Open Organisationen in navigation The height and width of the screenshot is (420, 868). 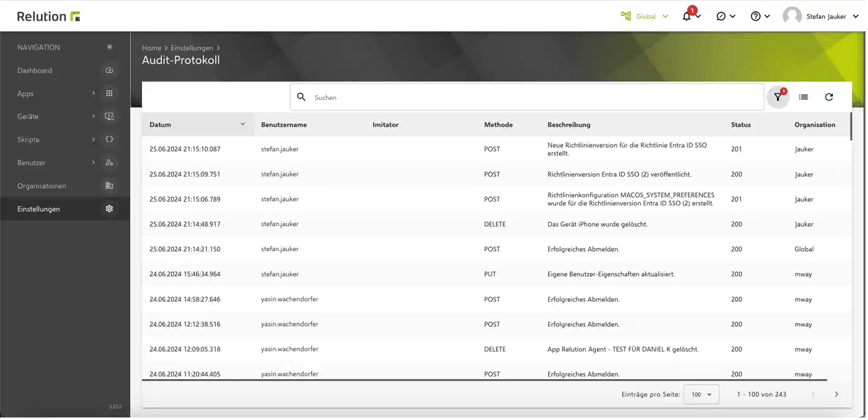pyautogui.click(x=41, y=186)
